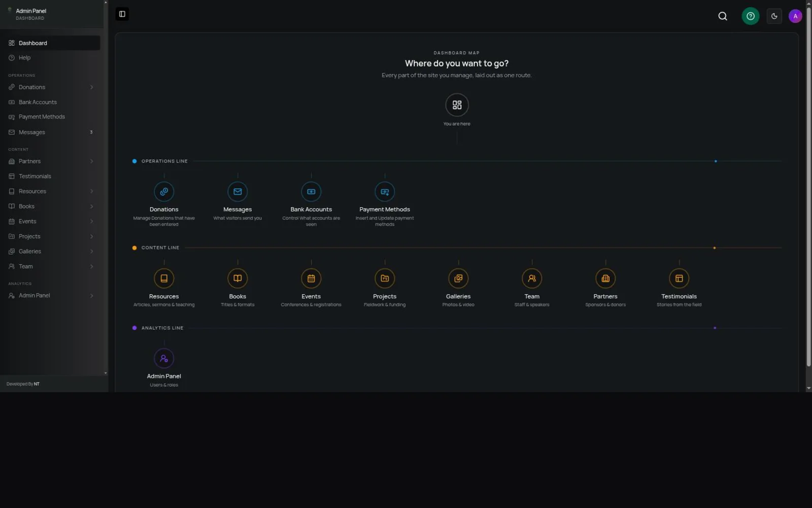The width and height of the screenshot is (812, 508).
Task: Click 'Where do you want to go?' heading
Action: click(457, 63)
